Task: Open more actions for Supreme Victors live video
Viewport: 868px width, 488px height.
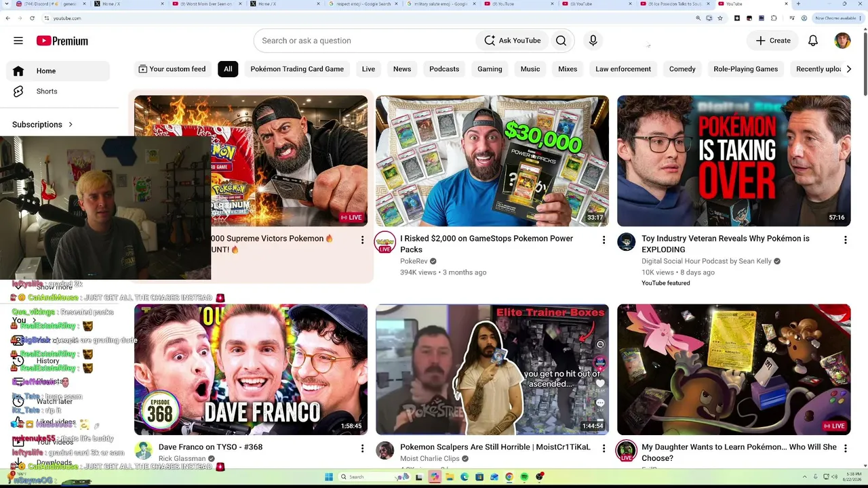Action: (362, 240)
